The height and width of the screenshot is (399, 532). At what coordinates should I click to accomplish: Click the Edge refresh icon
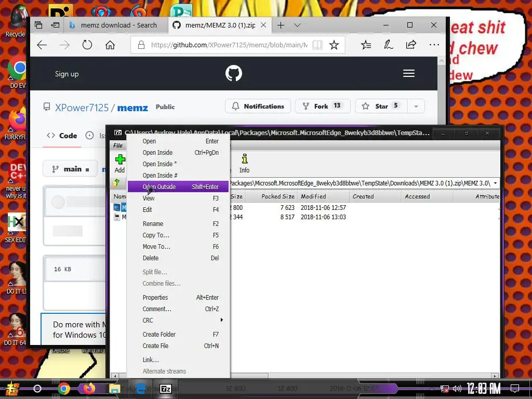(x=87, y=45)
